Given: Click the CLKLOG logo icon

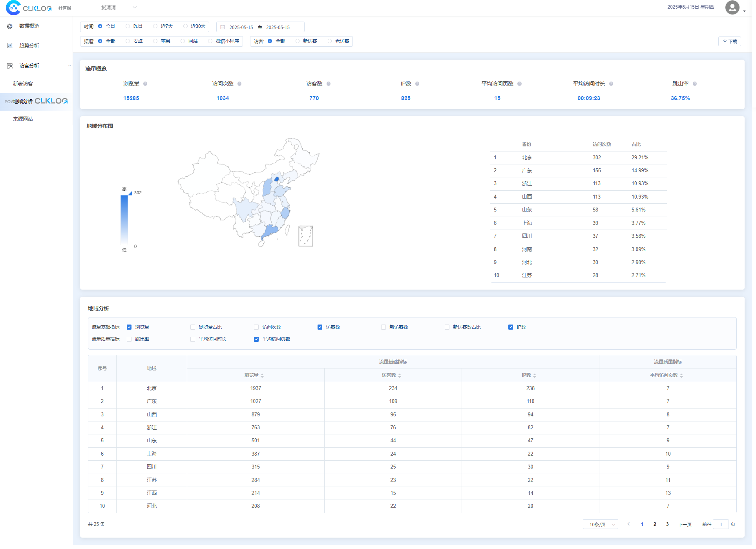Looking at the screenshot, I should point(13,8).
